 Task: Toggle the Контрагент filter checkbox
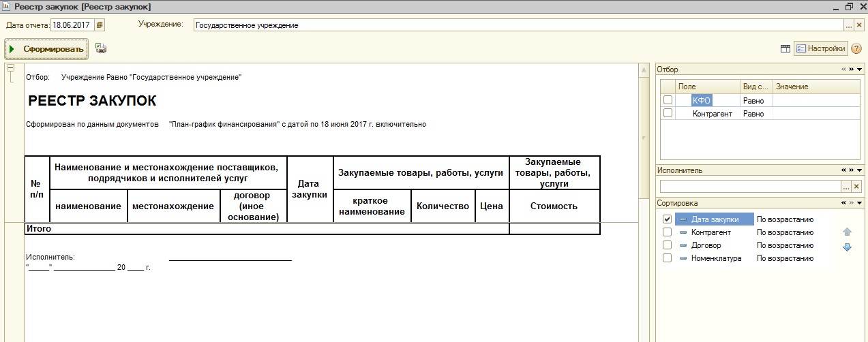[x=668, y=113]
